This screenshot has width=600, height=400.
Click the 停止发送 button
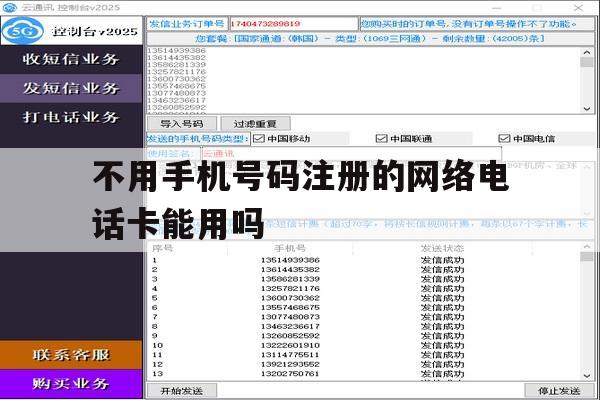[559, 391]
